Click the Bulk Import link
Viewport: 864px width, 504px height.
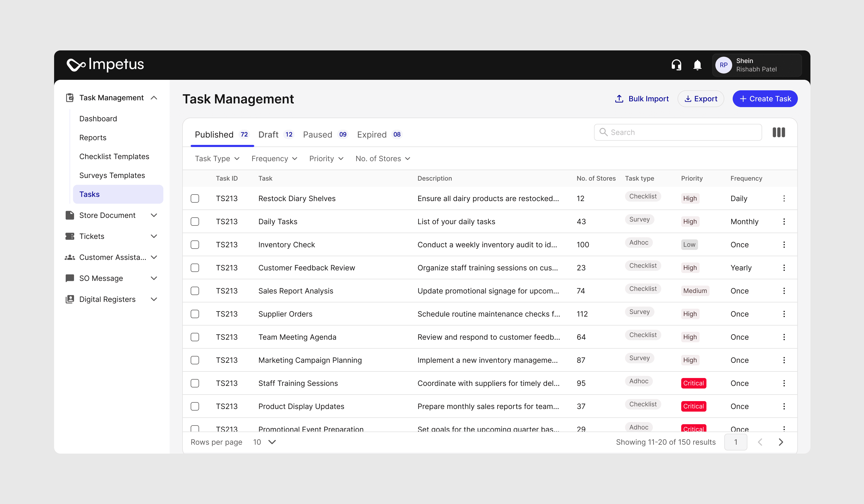[642, 99]
